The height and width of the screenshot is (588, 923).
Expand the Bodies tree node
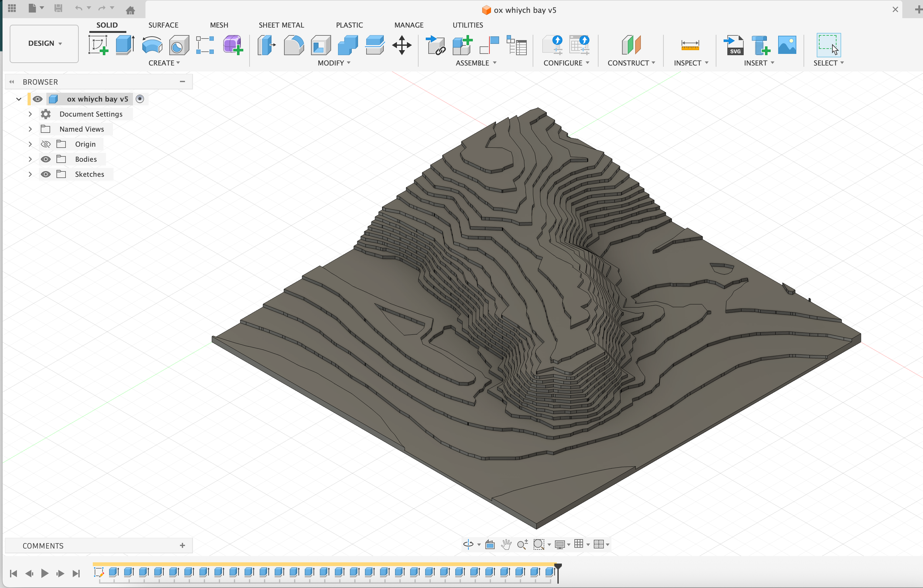pos(30,159)
